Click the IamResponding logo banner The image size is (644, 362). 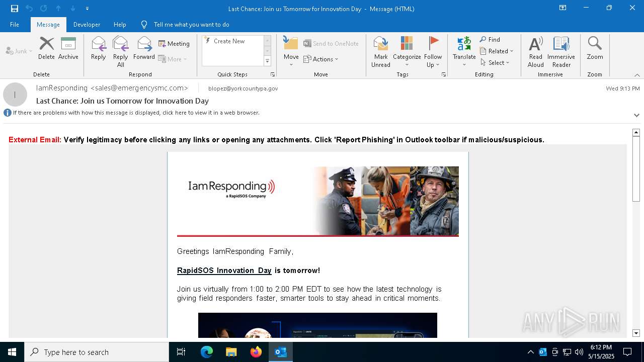(x=318, y=201)
